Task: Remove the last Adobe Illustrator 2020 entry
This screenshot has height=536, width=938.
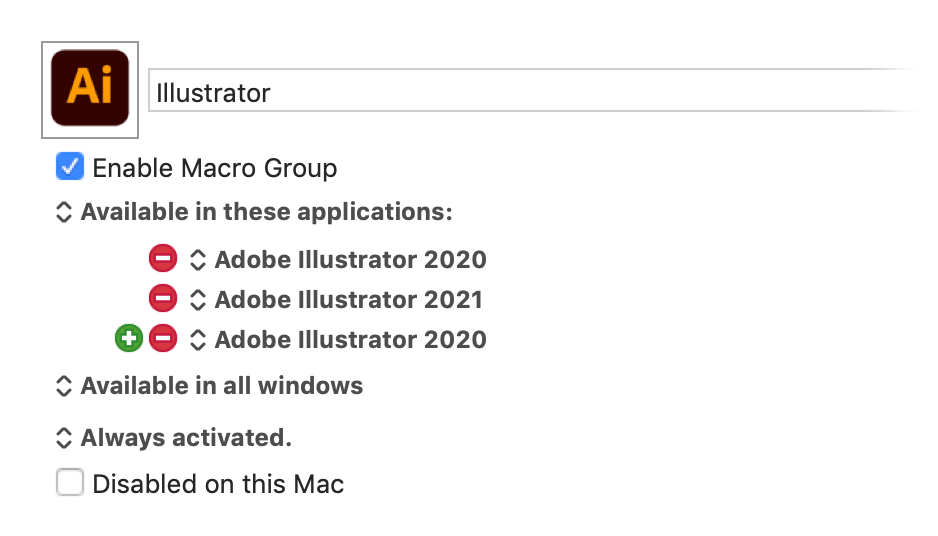Action: (163, 338)
